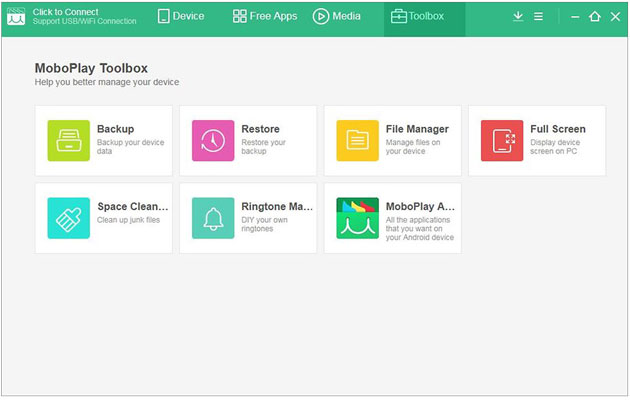The width and height of the screenshot is (630, 400).
Task: Click 'Support USB/WiFi Connection' subtitle
Action: (84, 21)
